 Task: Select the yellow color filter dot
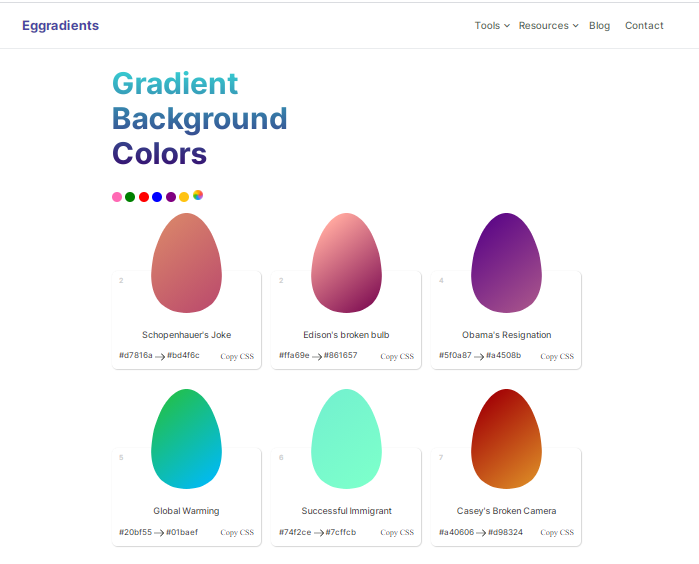pyautogui.click(x=184, y=197)
